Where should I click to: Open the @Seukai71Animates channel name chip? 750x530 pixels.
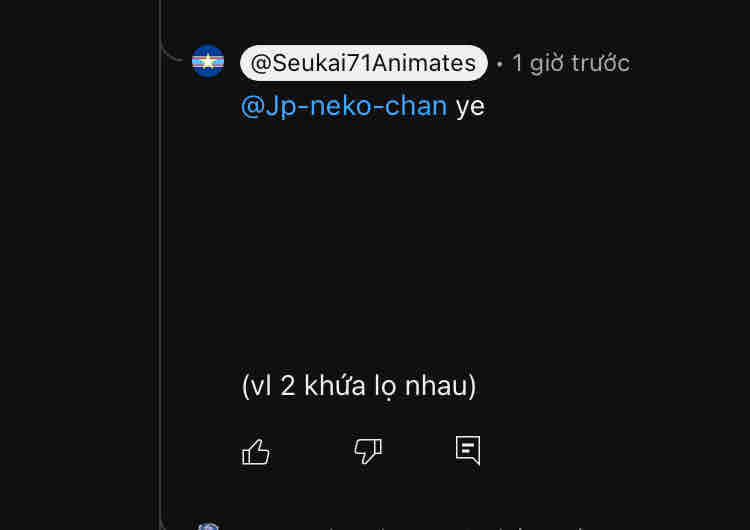tap(364, 63)
